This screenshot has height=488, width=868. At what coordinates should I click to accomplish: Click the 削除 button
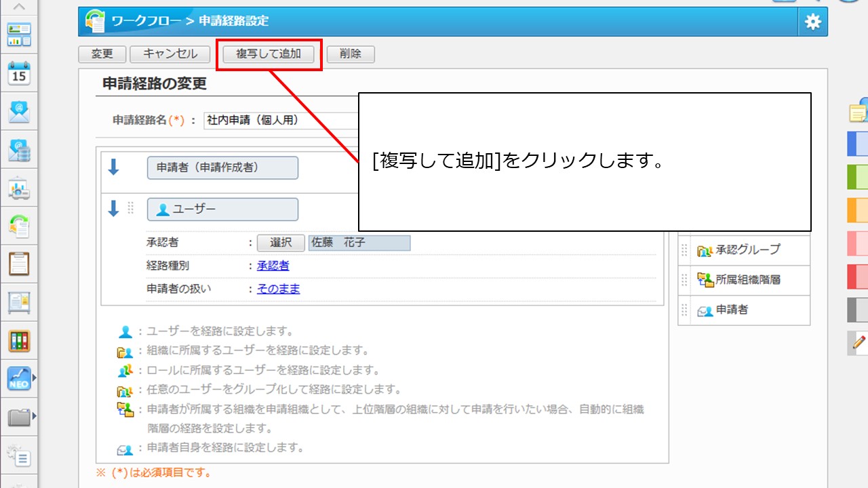351,54
